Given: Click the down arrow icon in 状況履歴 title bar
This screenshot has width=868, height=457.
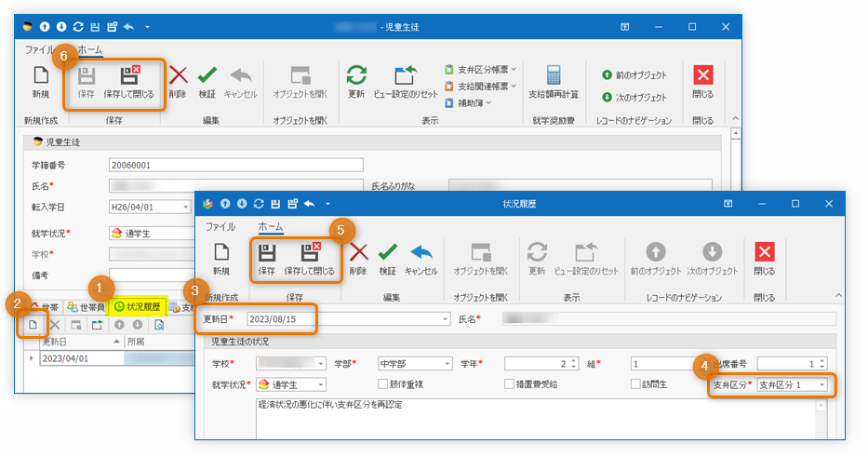Looking at the screenshot, I should coord(242,204).
